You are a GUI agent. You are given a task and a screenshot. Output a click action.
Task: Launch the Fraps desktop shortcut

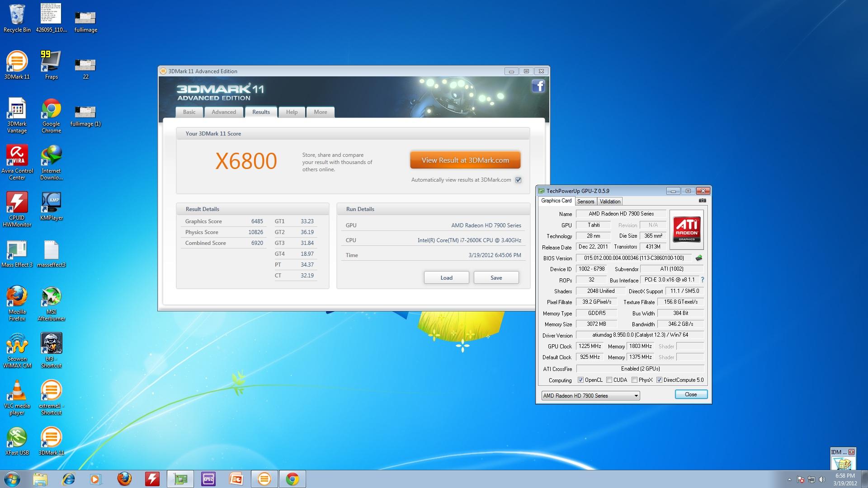tap(51, 65)
